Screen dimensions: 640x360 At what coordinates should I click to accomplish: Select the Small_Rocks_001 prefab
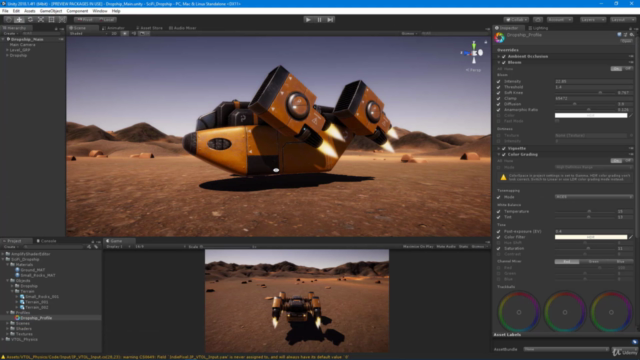(x=42, y=297)
